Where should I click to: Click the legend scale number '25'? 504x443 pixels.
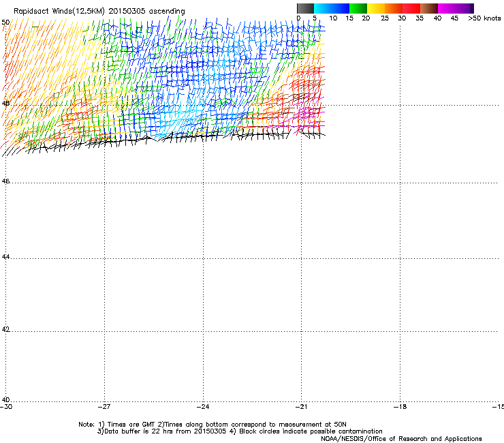click(x=385, y=18)
